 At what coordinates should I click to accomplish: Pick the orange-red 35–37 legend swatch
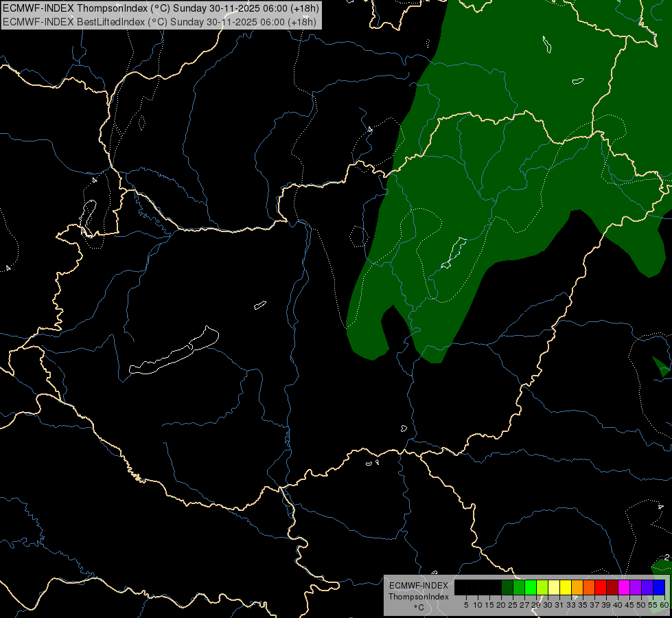pos(589,588)
